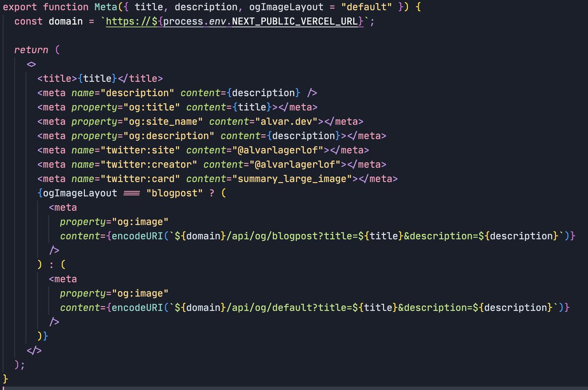Click the "og:description" property string
Image resolution: width=588 pixels, height=390 pixels.
click(x=170, y=136)
